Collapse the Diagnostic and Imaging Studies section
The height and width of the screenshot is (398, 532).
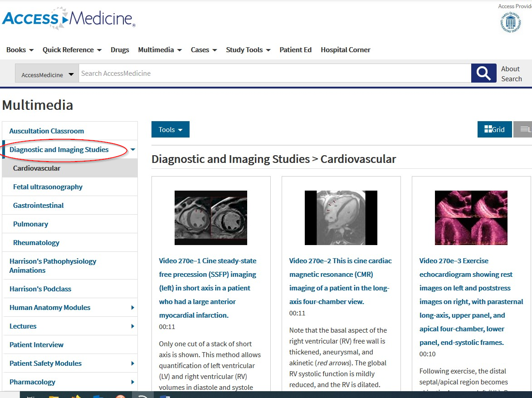(132, 149)
